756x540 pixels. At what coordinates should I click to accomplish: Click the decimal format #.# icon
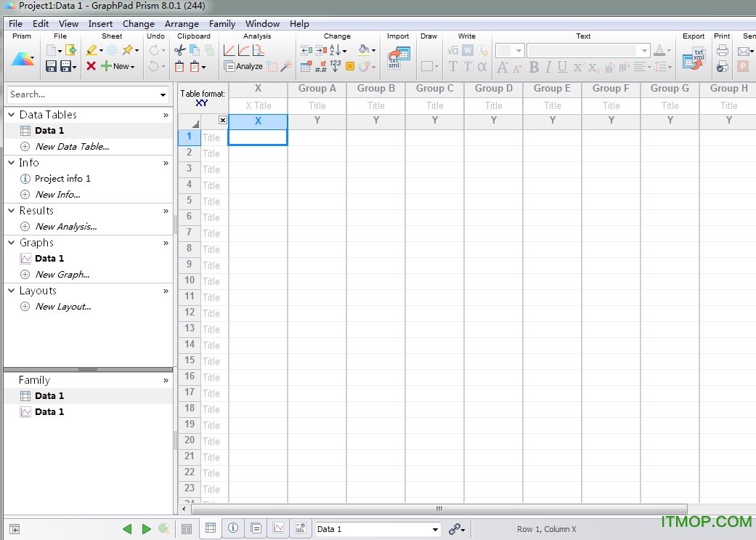[320, 67]
